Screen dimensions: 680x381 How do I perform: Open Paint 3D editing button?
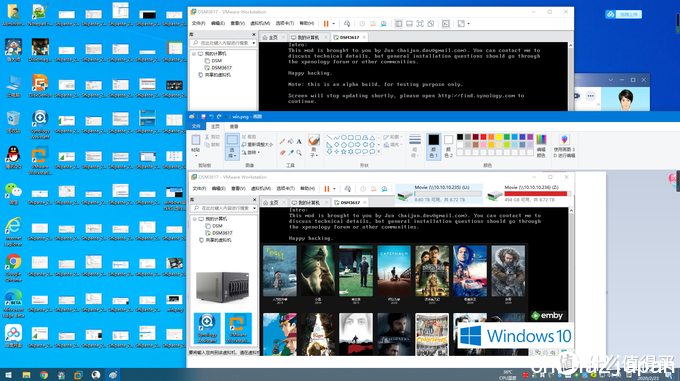pyautogui.click(x=564, y=146)
